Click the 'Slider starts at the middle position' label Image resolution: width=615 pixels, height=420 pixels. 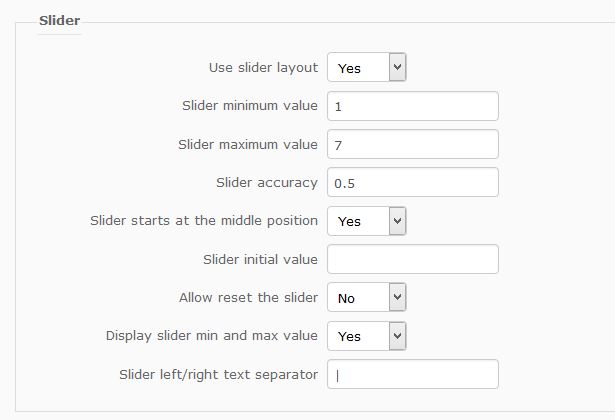pyautogui.click(x=204, y=220)
